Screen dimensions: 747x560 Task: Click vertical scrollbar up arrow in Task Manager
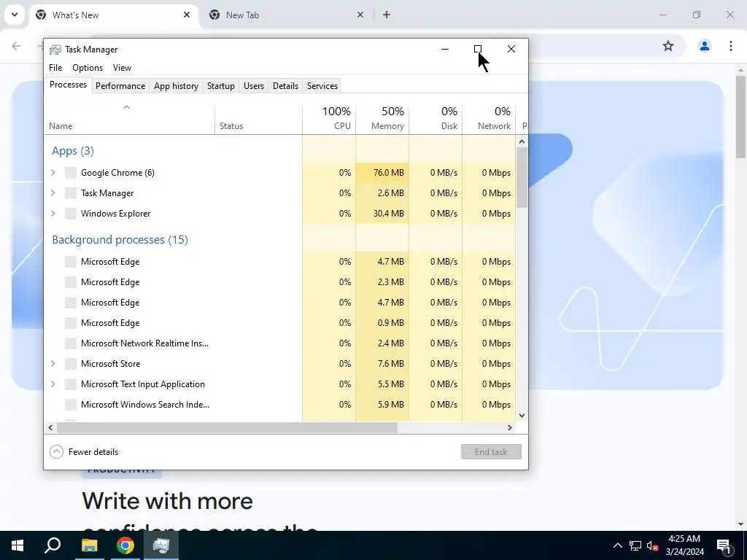(522, 141)
